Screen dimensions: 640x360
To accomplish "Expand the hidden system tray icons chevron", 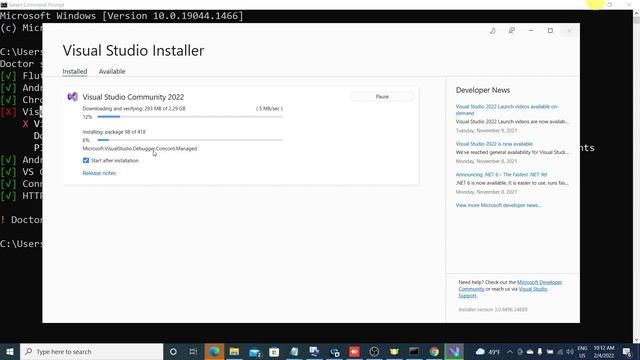I will click(510, 351).
